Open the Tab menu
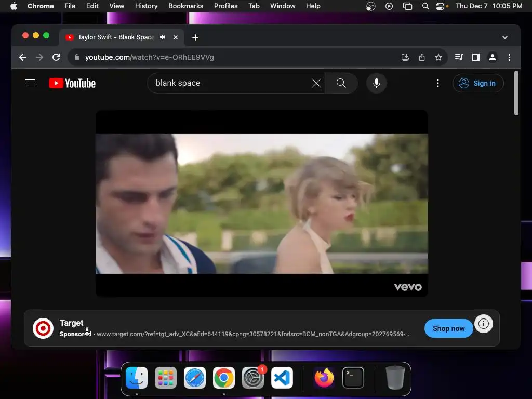The height and width of the screenshot is (399, 532). [x=254, y=6]
